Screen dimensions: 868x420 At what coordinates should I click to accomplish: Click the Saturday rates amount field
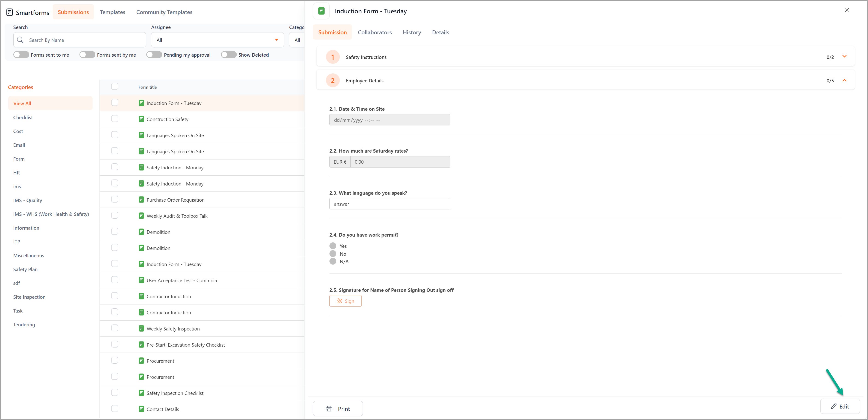point(400,162)
